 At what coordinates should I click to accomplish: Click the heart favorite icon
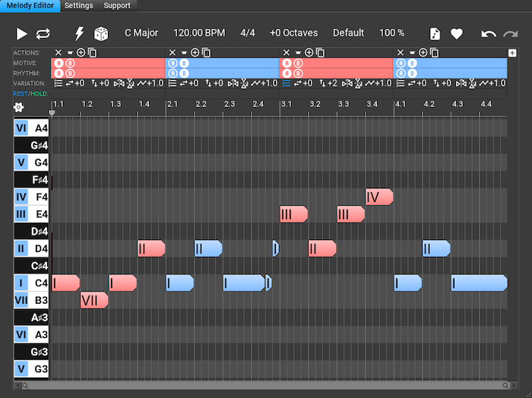(x=457, y=33)
